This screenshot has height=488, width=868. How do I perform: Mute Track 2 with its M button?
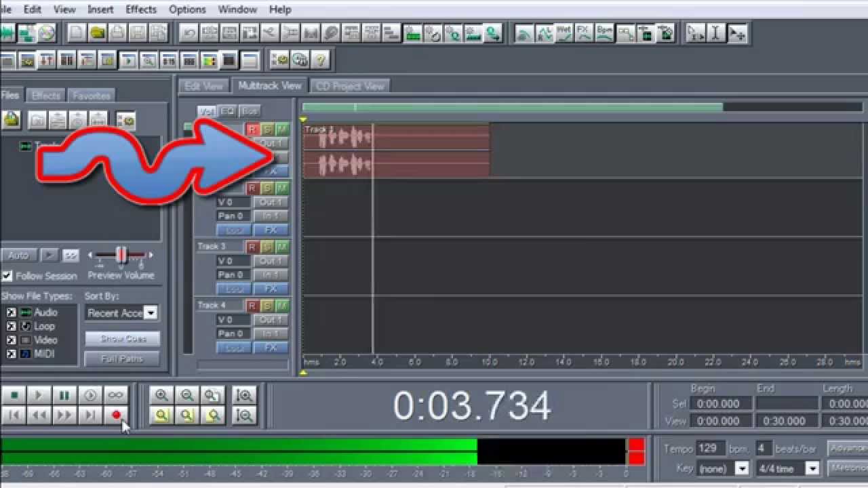pyautogui.click(x=282, y=188)
